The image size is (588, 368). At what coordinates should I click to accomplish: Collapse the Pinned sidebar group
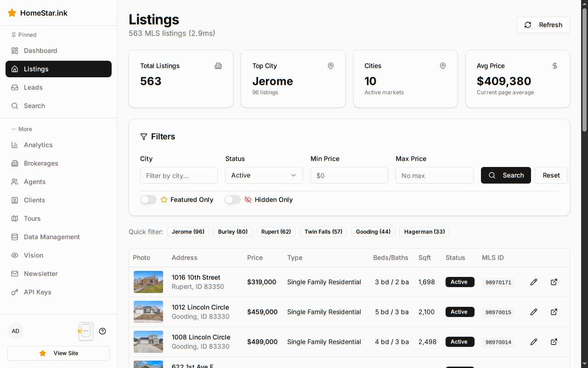pos(23,35)
